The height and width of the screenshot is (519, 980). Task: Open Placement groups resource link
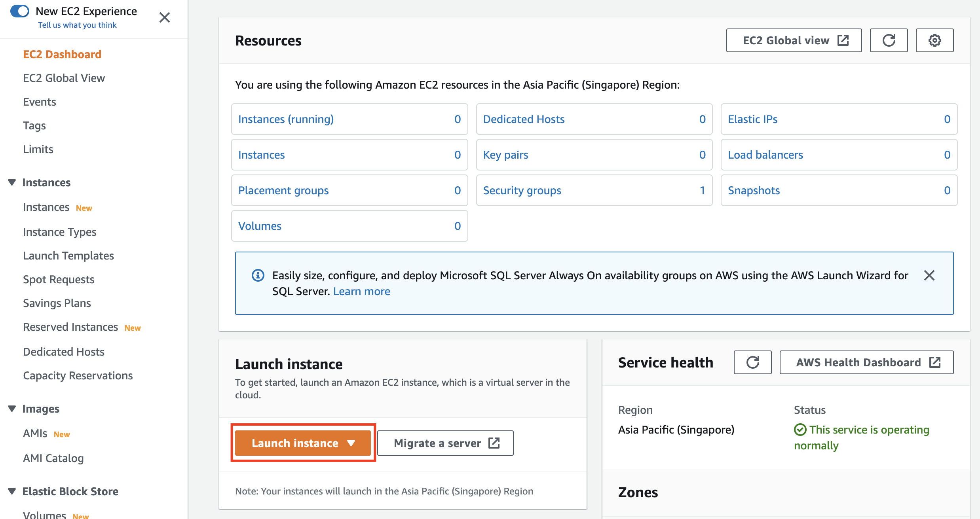point(283,190)
